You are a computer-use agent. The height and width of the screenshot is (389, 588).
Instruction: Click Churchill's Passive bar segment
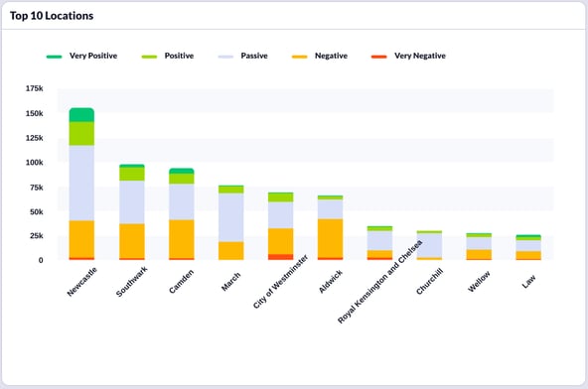click(x=429, y=245)
